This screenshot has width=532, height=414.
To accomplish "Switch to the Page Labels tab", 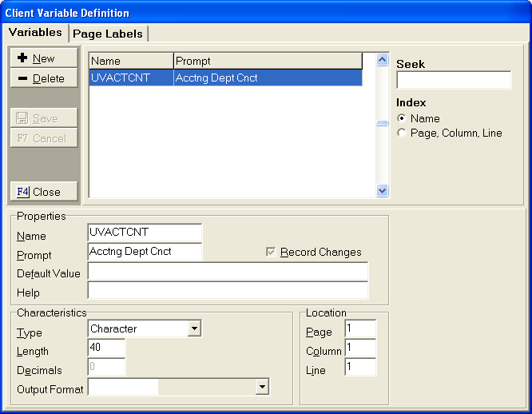I will 108,34.
